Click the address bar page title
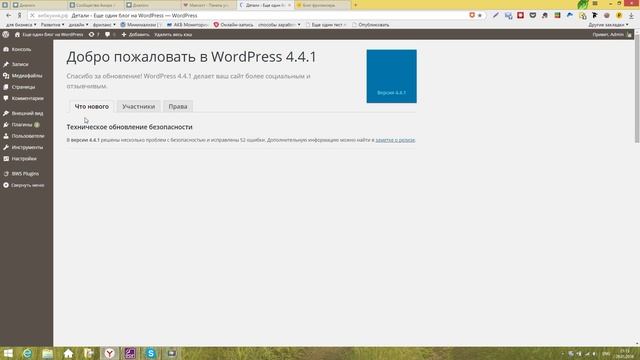Screen dimensions: 640x360 134,16
